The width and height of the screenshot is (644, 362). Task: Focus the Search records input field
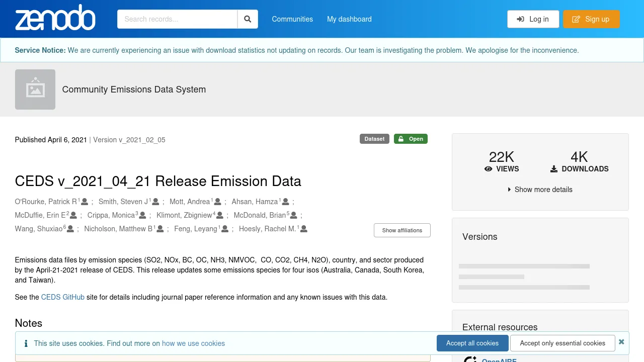pos(177,19)
